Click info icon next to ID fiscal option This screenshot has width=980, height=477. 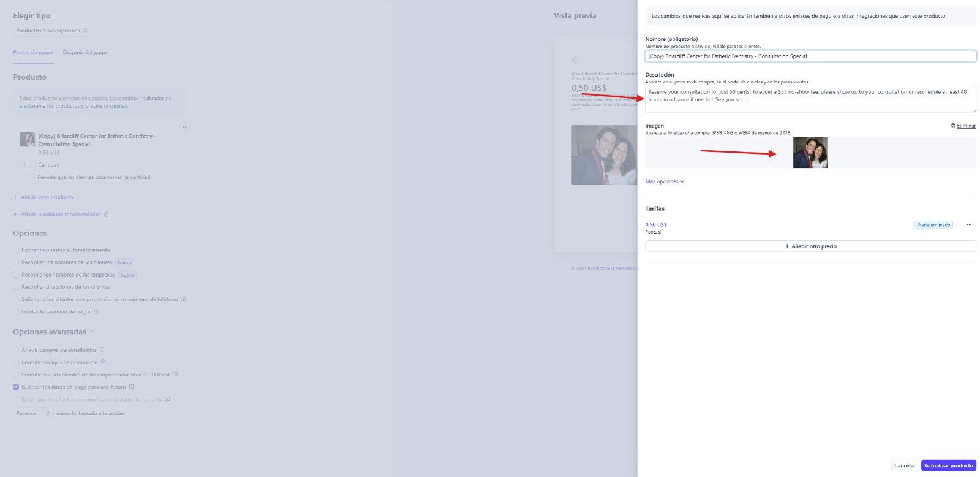(x=175, y=375)
